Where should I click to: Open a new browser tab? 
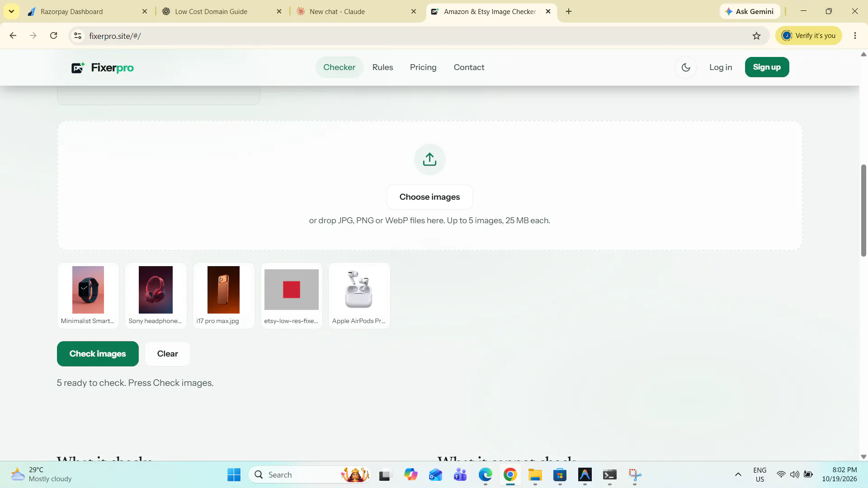569,11
